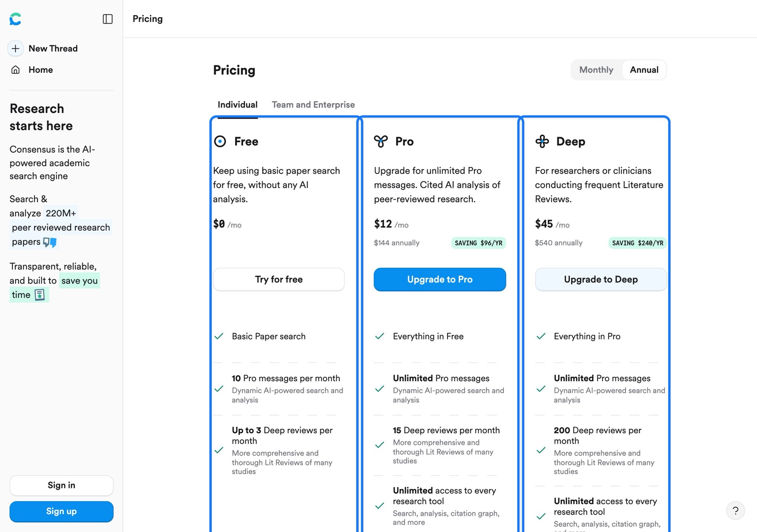Open the help question mark button
The image size is (757, 532).
click(735, 511)
